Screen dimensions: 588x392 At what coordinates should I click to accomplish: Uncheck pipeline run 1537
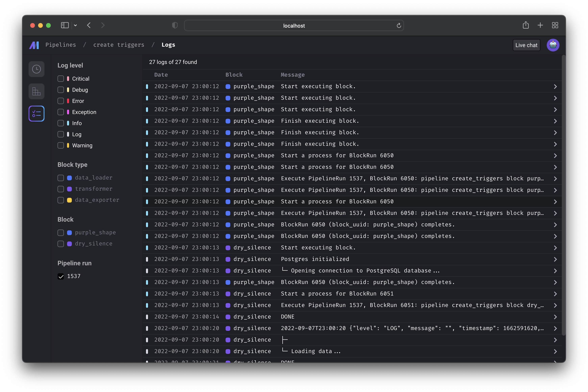pyautogui.click(x=61, y=276)
